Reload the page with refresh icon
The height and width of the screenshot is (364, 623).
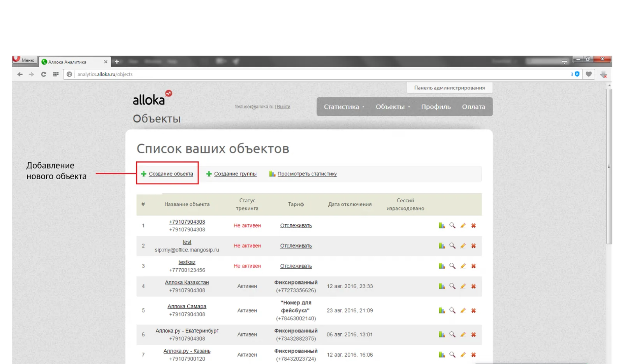click(44, 74)
